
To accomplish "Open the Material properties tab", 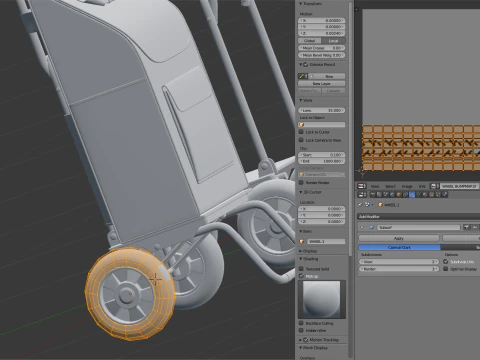I will [425, 194].
